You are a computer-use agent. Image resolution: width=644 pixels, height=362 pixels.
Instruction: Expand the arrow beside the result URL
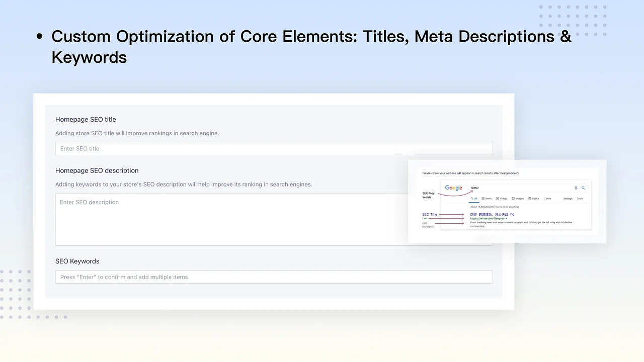click(507, 219)
